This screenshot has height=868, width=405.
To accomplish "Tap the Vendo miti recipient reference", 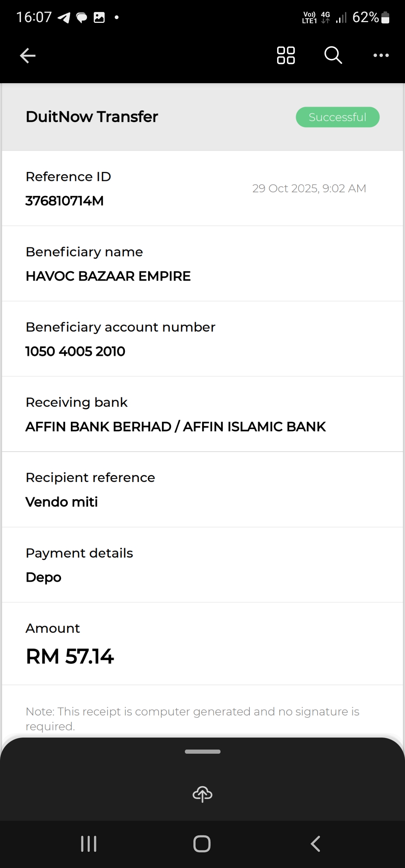I will [x=61, y=502].
